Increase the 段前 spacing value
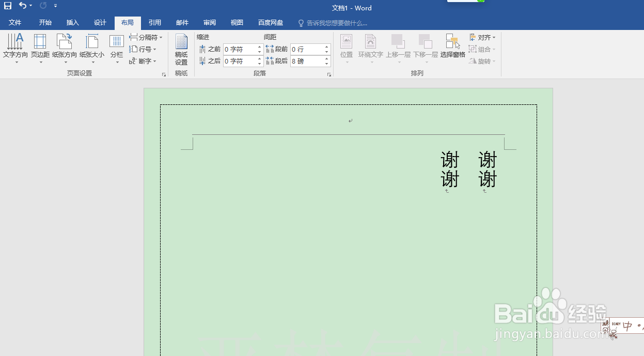 (327, 47)
